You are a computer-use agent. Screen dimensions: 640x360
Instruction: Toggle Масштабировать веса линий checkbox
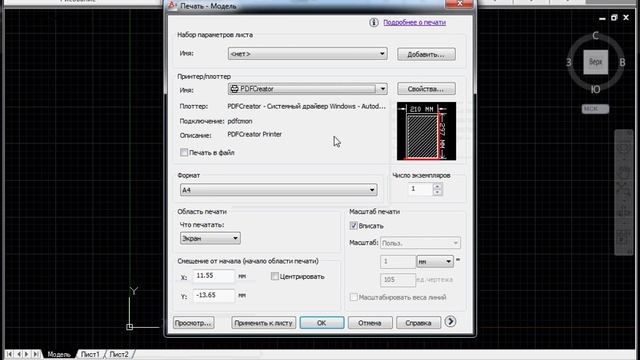(x=354, y=297)
